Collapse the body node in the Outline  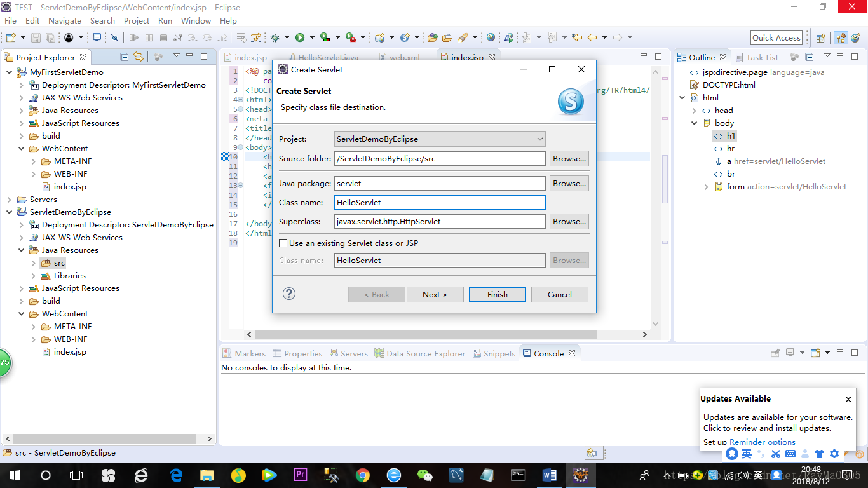pos(694,123)
